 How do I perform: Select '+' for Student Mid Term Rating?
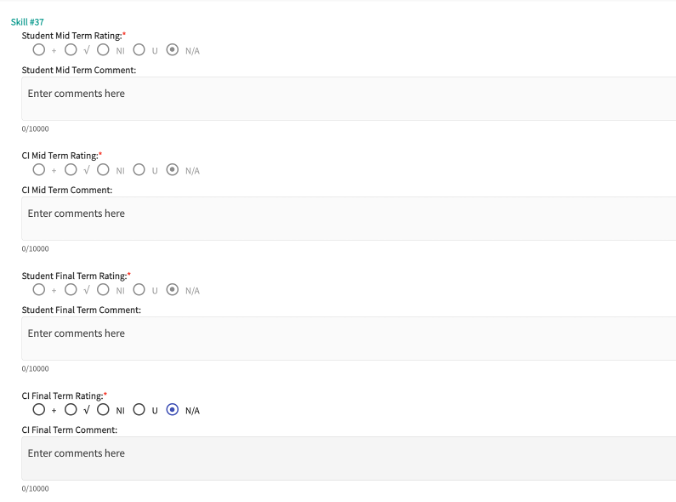(x=38, y=49)
